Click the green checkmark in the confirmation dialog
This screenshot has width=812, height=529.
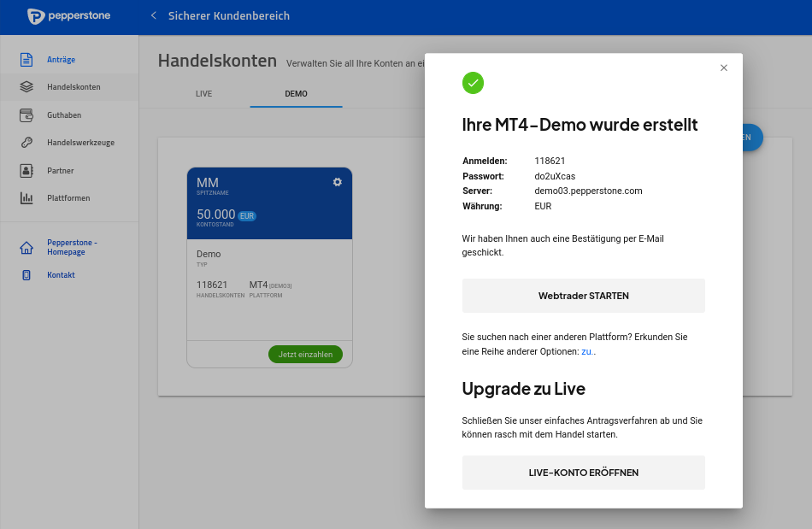tap(473, 83)
